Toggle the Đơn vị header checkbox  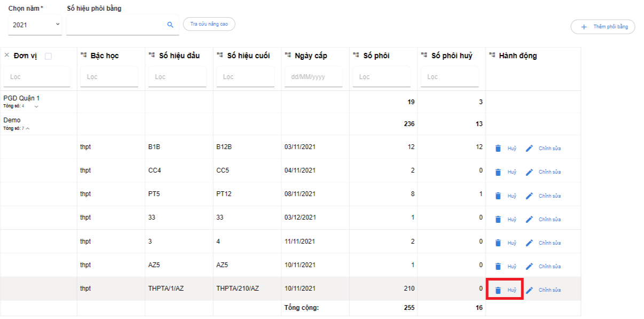click(49, 56)
